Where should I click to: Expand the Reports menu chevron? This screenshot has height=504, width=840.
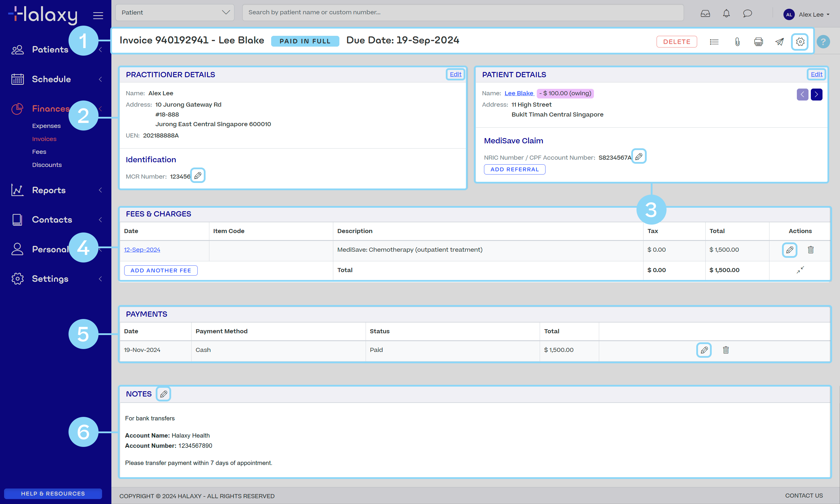[x=100, y=190]
